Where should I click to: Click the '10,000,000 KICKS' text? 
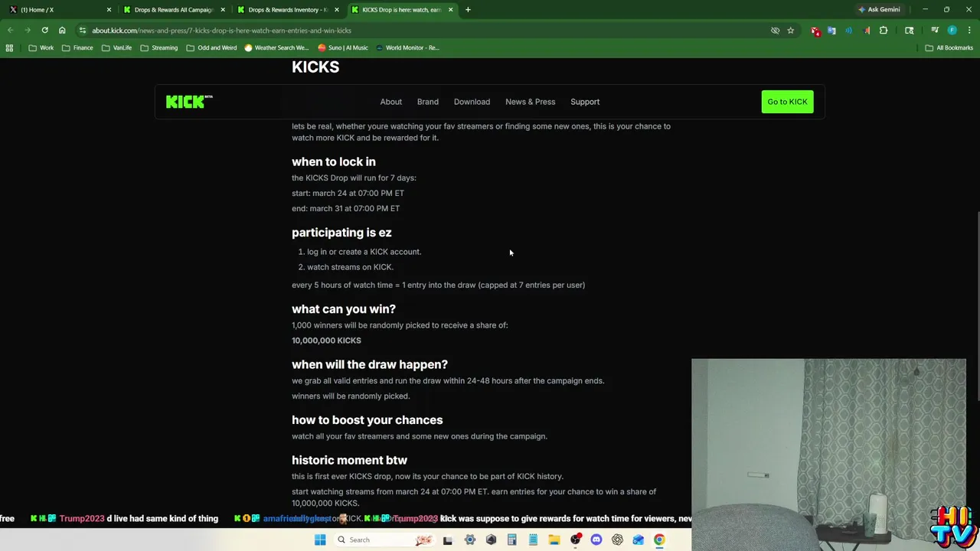[326, 341]
